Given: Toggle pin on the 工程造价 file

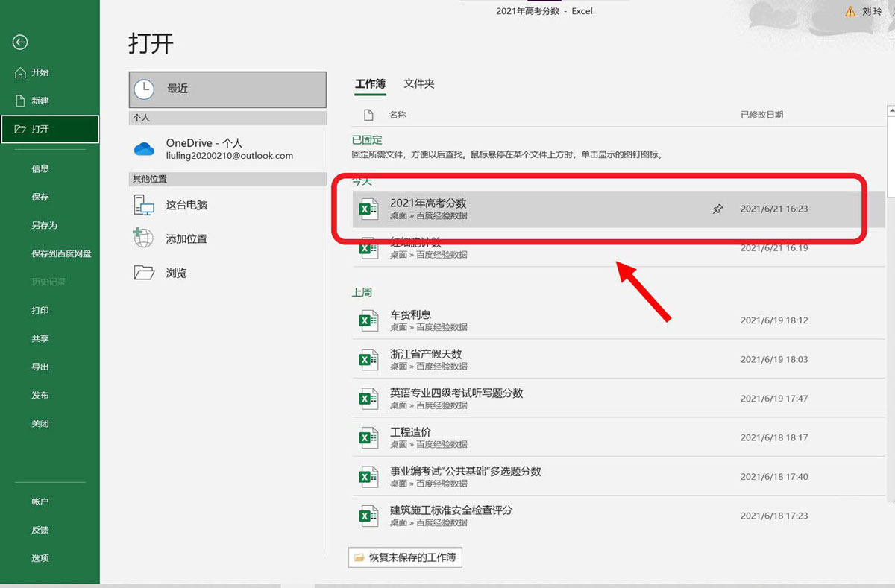Looking at the screenshot, I should 716,437.
